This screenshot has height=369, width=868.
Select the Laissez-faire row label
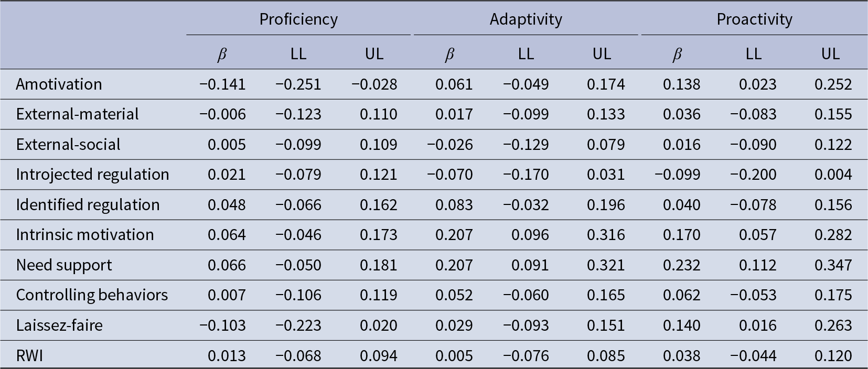pyautogui.click(x=59, y=325)
